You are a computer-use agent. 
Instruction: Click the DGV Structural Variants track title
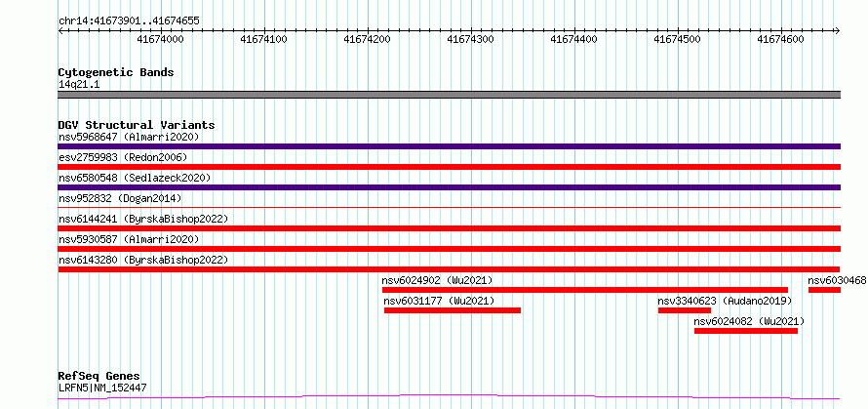(x=137, y=125)
